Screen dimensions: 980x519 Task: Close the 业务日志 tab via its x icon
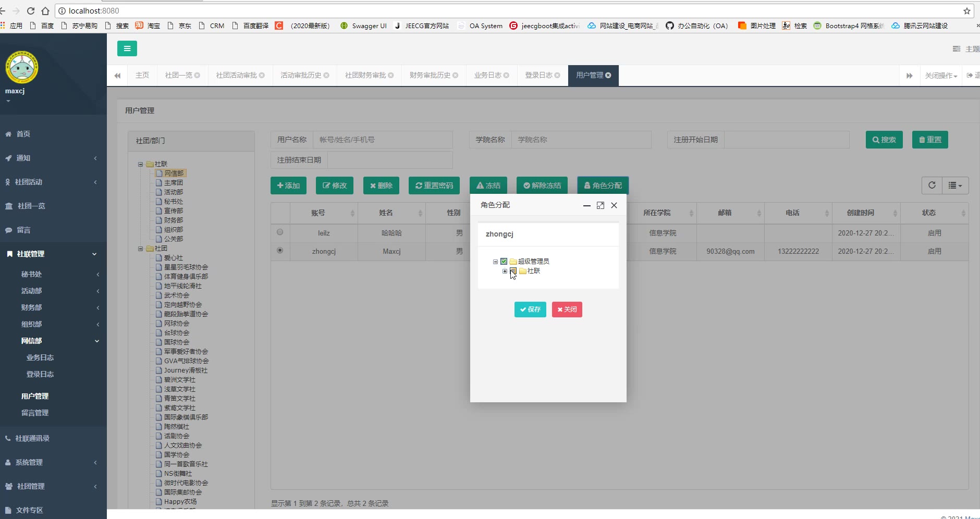[x=506, y=76]
